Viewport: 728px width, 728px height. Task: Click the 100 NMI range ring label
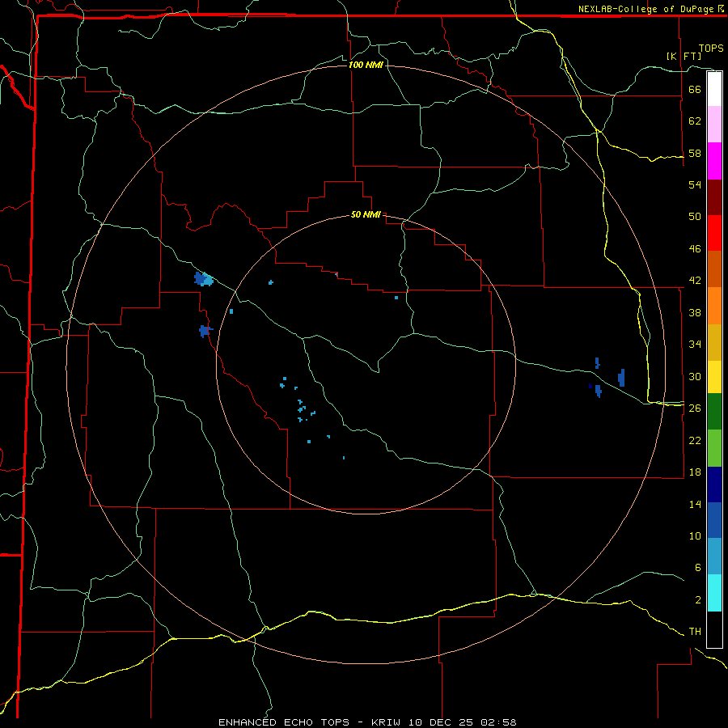366,65
